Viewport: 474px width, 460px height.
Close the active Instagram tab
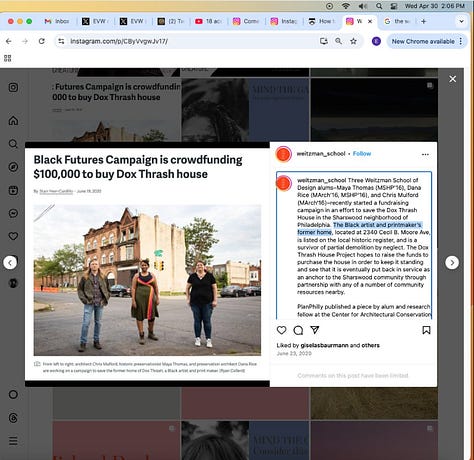click(370, 21)
